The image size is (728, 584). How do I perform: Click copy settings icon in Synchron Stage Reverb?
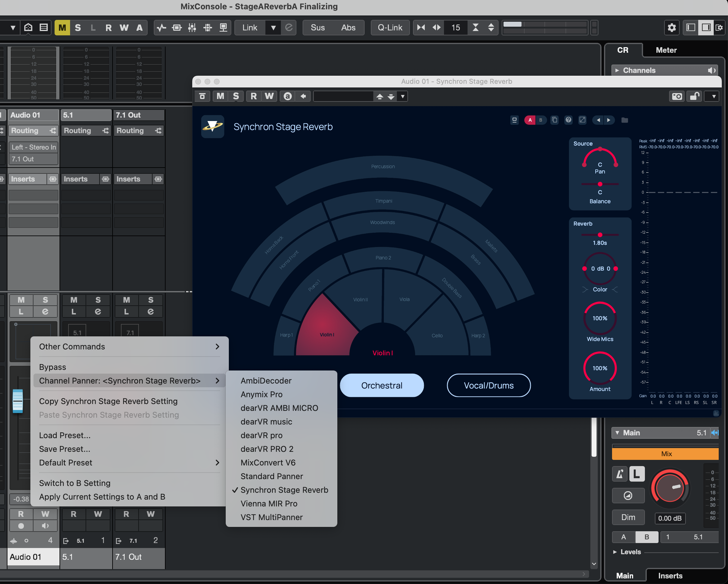554,120
